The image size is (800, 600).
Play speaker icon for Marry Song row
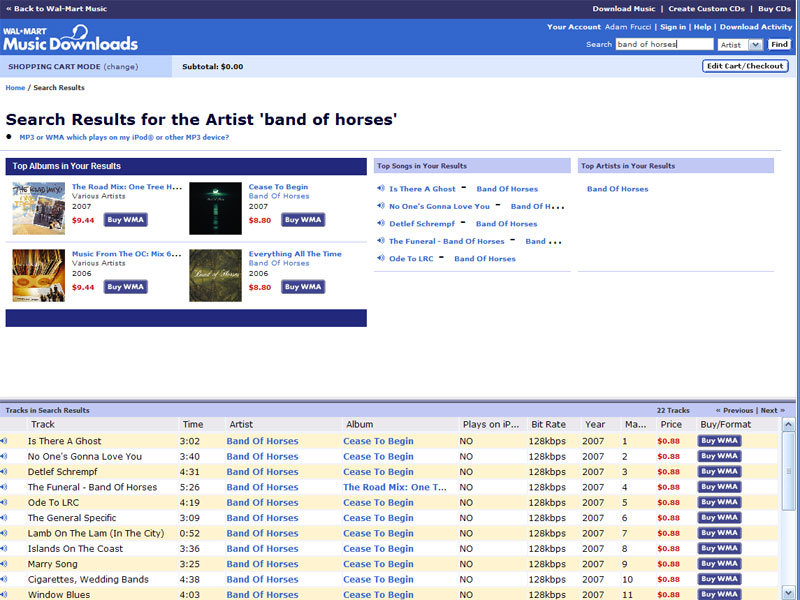point(4,564)
